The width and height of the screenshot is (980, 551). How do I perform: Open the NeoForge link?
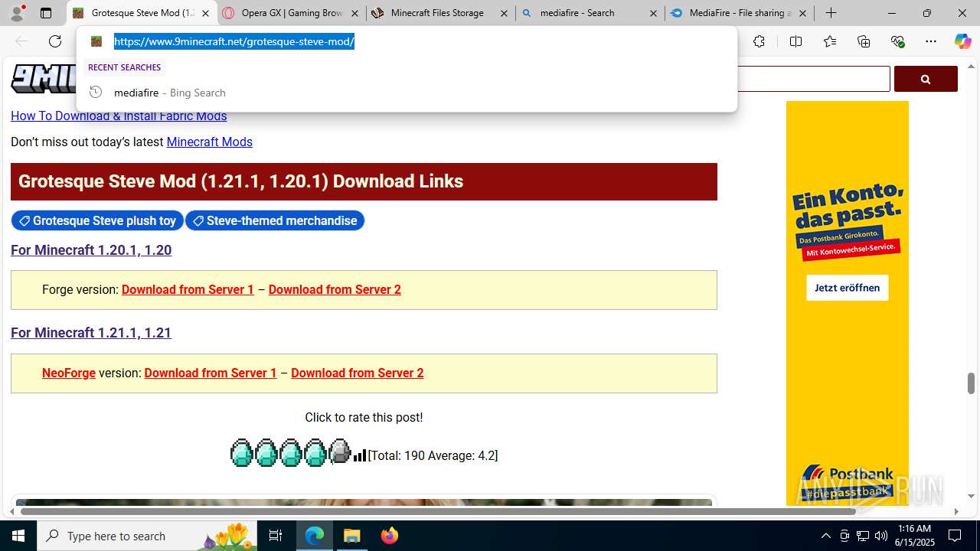(x=69, y=373)
